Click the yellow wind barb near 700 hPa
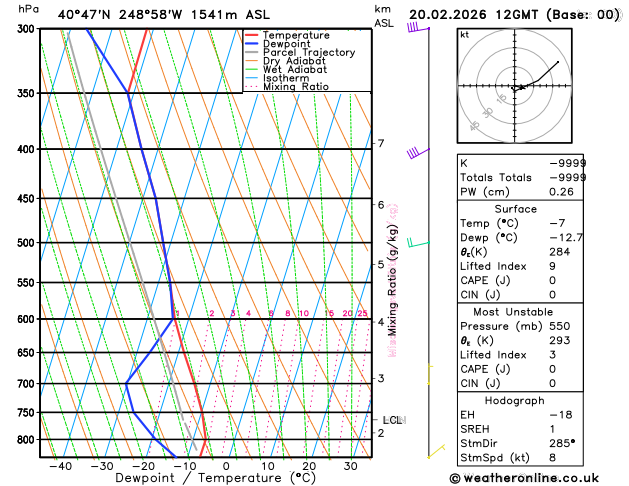The height and width of the screenshot is (486, 629). 429,372
